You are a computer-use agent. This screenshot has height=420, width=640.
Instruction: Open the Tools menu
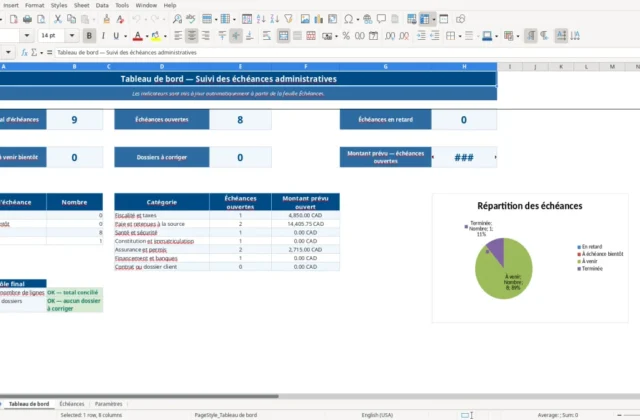pyautogui.click(x=122, y=5)
